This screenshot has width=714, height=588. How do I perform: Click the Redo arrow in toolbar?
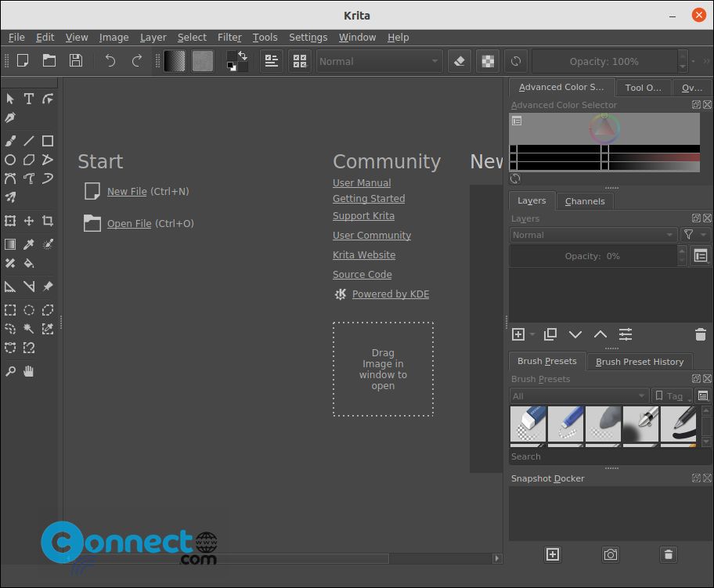[136, 60]
